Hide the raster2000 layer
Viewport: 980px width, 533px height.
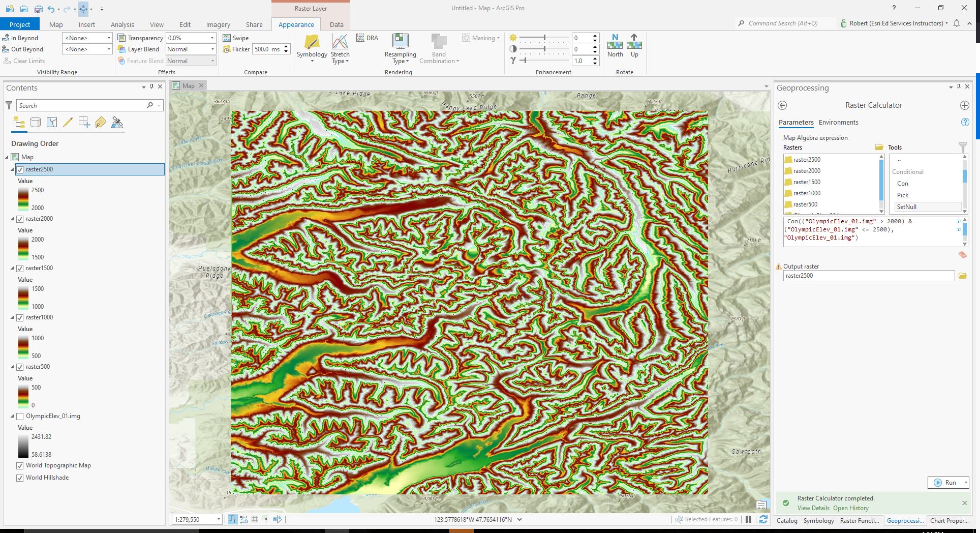pyautogui.click(x=20, y=219)
